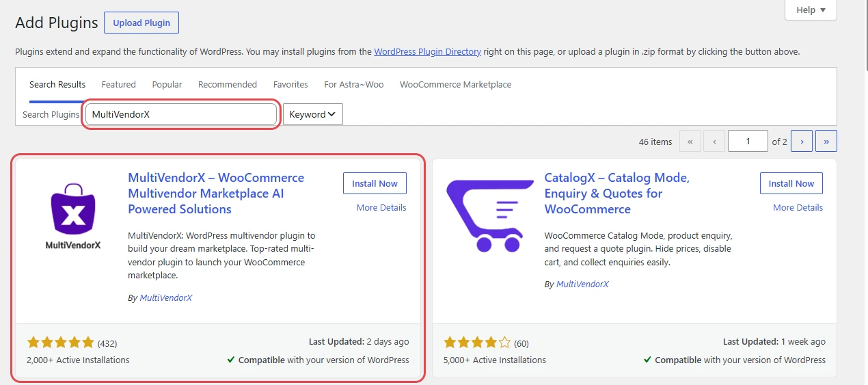This screenshot has height=385, width=868.
Task: Open the MultiVendorX author link under MultiVendorX plugin
Action: (x=166, y=297)
